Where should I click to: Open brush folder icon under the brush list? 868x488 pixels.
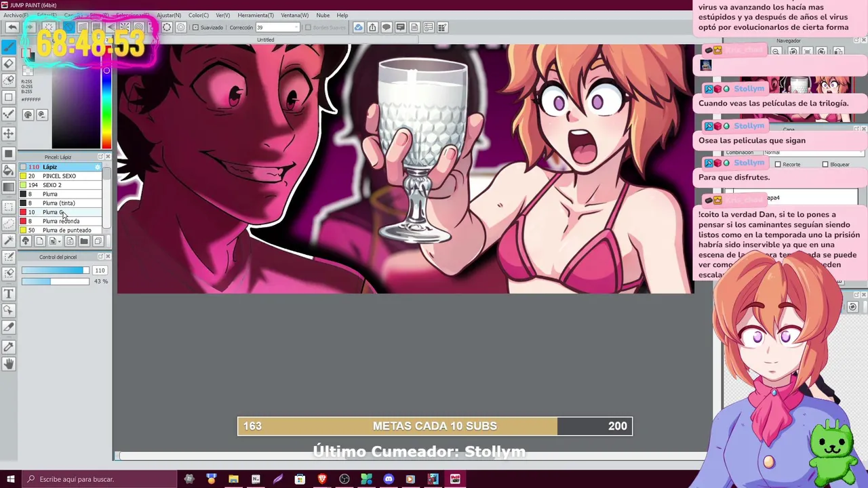(84, 241)
